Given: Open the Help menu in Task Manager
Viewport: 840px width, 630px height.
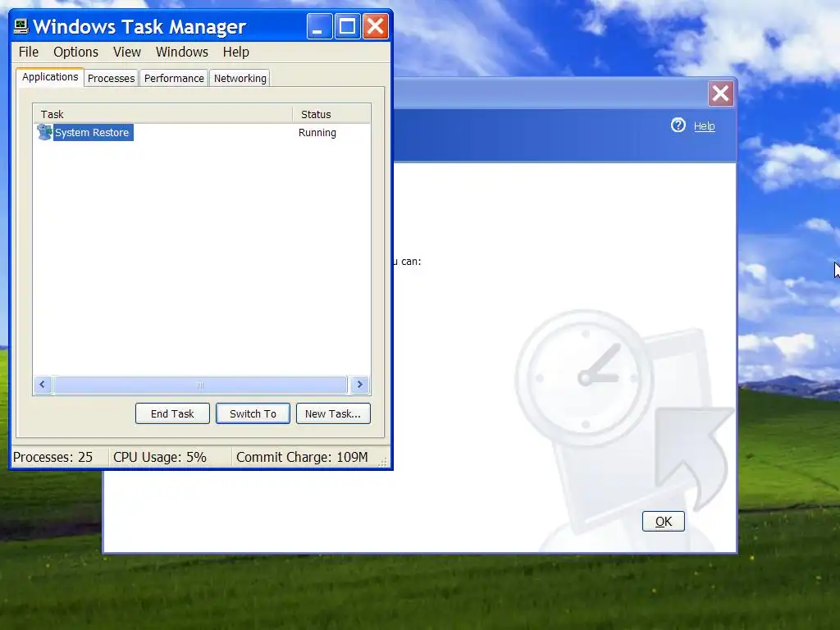Looking at the screenshot, I should (x=235, y=52).
